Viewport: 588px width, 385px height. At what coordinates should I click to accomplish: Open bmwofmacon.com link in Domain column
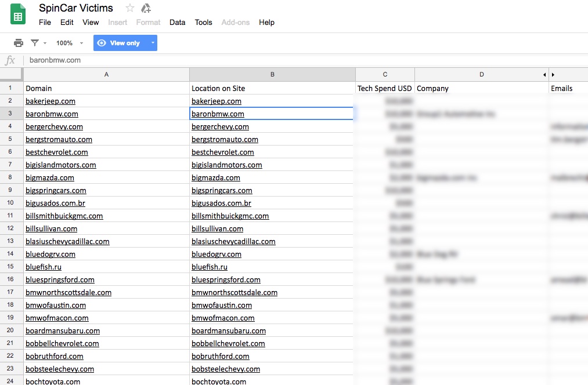(57, 318)
